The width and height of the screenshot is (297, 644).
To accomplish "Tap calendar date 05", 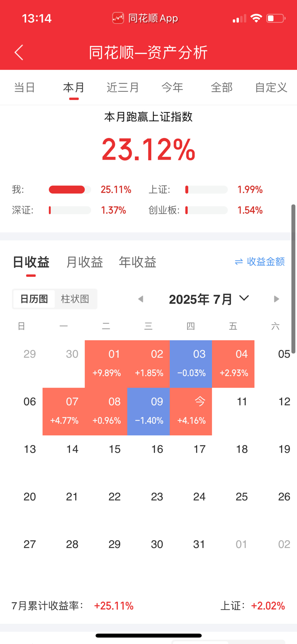I will tap(284, 354).
